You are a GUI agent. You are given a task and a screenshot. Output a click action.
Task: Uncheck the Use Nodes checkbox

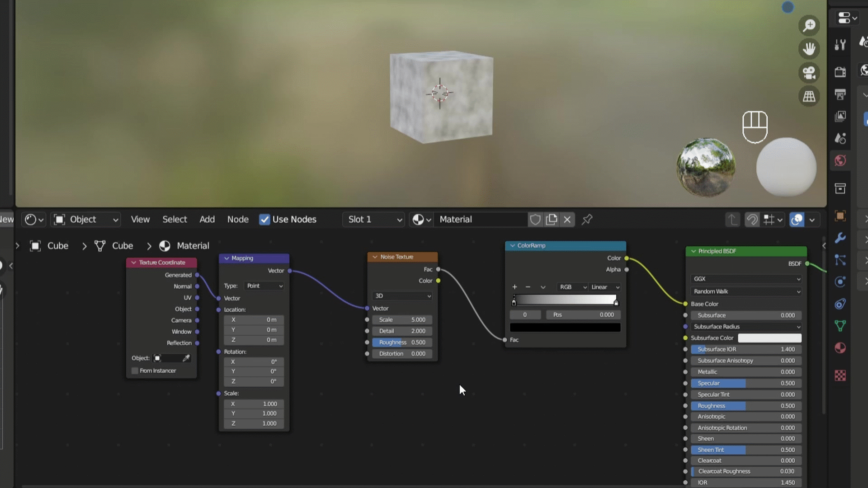(x=264, y=220)
